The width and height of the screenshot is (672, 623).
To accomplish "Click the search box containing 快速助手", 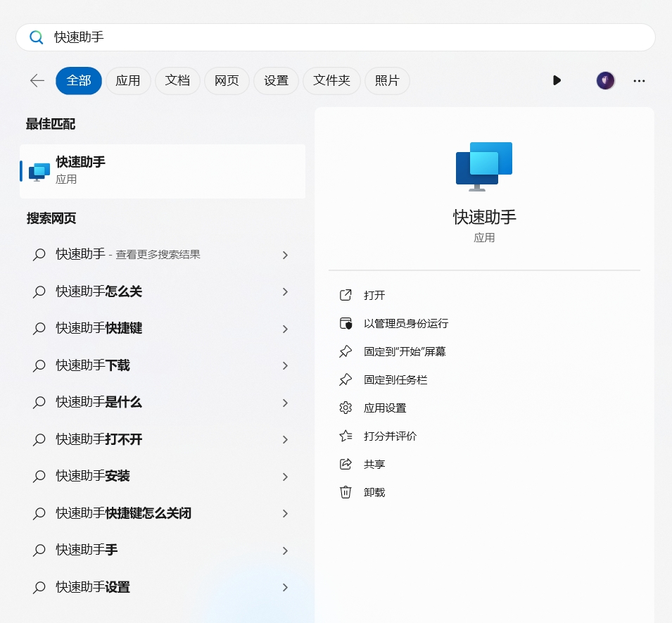I will tap(335, 37).
